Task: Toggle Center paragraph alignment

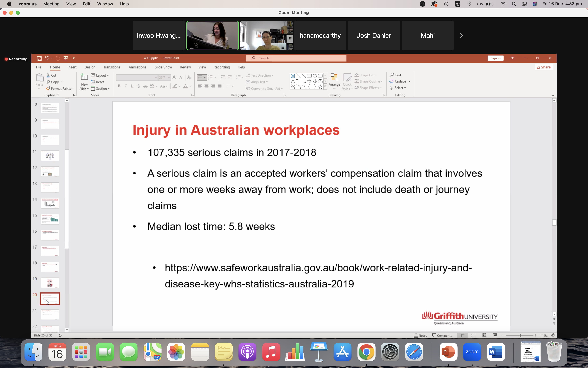Action: tap(206, 86)
